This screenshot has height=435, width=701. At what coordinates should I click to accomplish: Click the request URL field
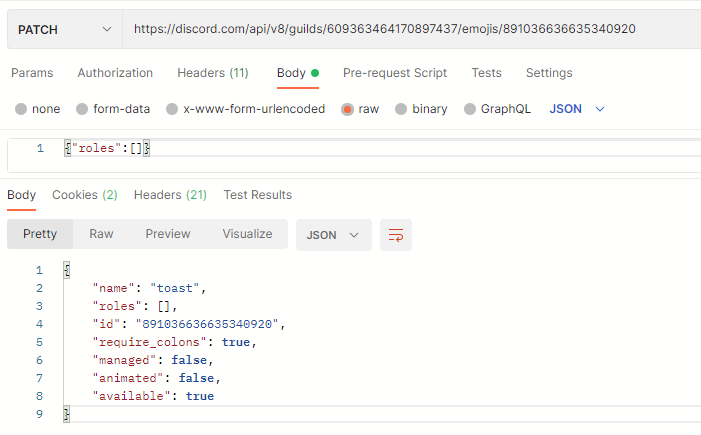tap(411, 30)
